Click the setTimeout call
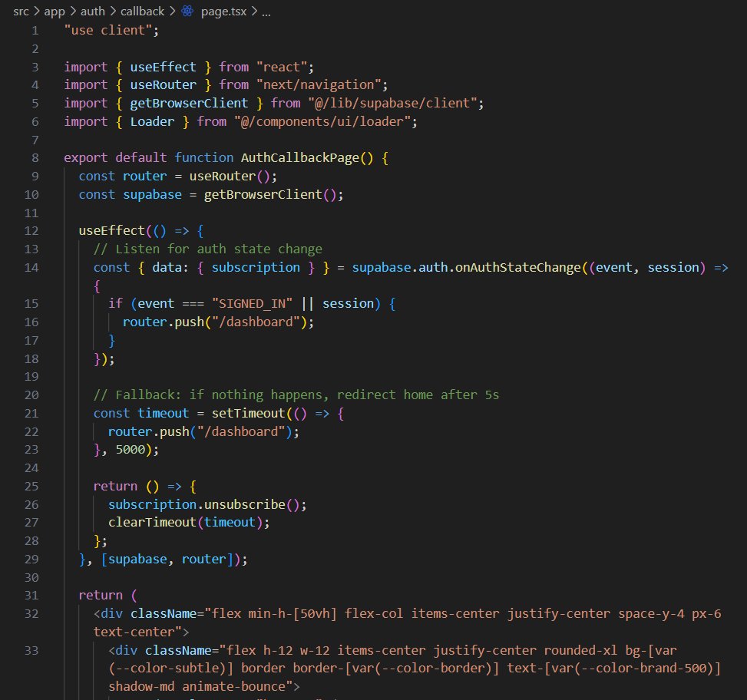The image size is (747, 700). (248, 414)
